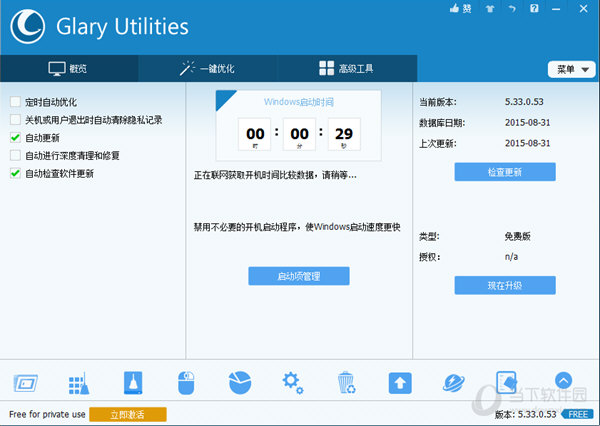Open the startup manager gears icon
Image resolution: width=600 pixels, height=426 pixels.
293,383
